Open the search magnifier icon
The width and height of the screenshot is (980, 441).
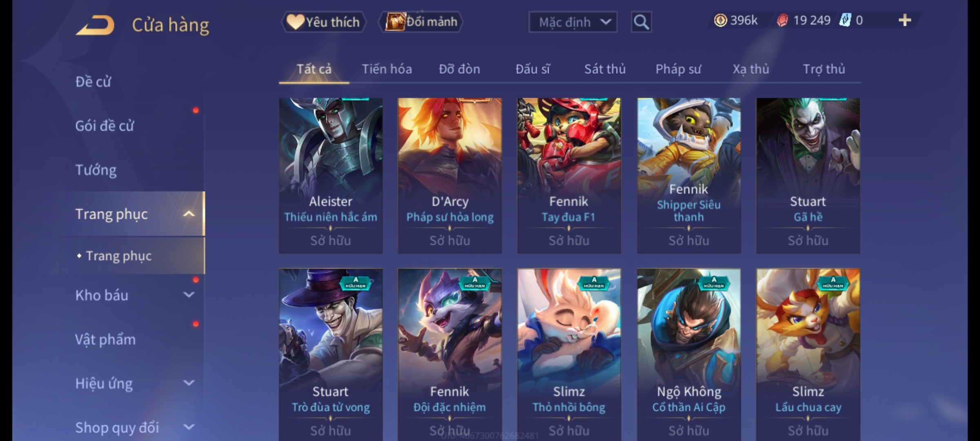641,22
